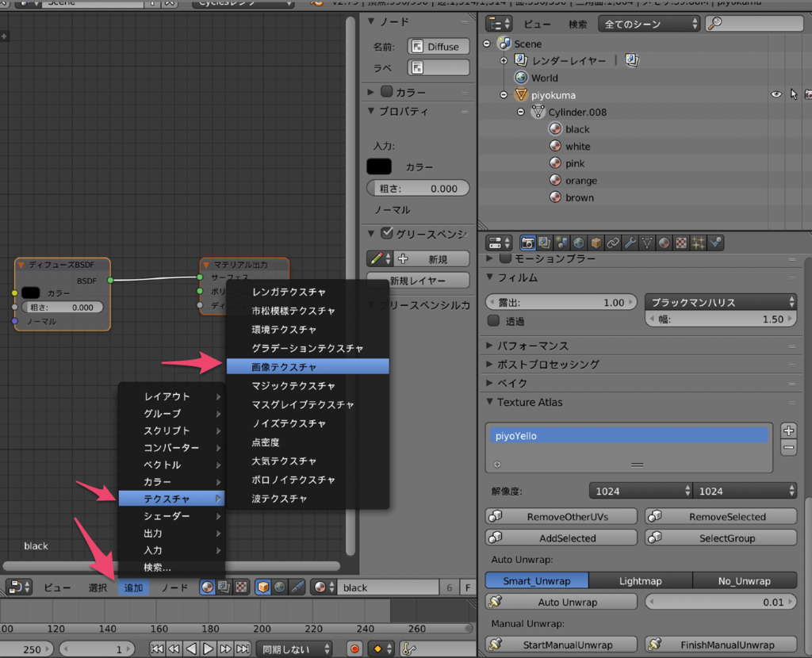Click the StartManualUnwrap button
This screenshot has width=812, height=658.
tap(561, 645)
